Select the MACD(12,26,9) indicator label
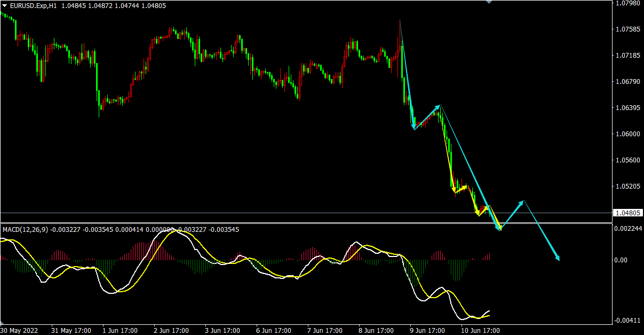 coord(25,230)
